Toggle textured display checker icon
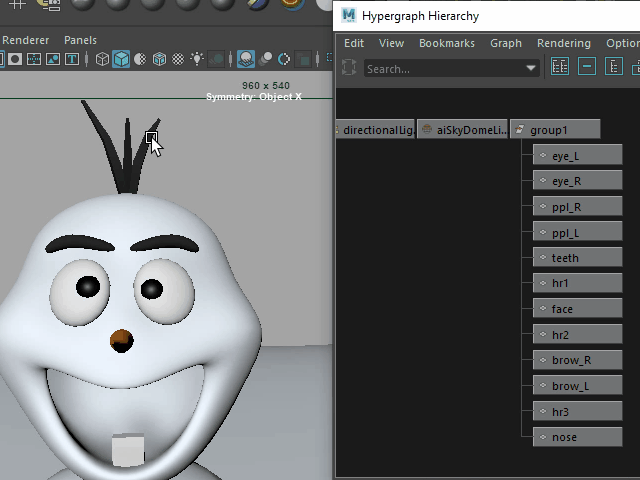The height and width of the screenshot is (480, 640). [x=178, y=60]
